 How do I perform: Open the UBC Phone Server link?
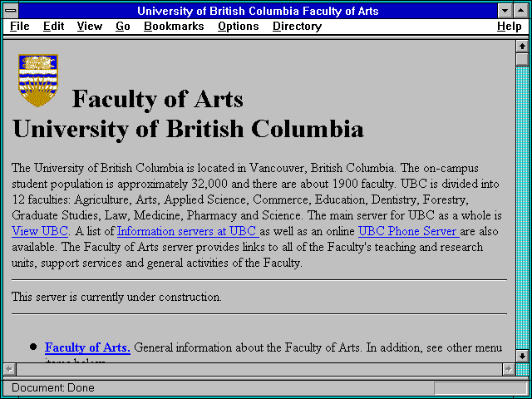pos(408,231)
